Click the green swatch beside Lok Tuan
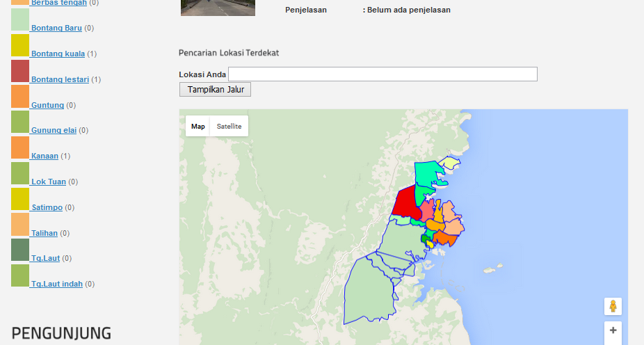Image resolution: width=644 pixels, height=345 pixels. tap(20, 173)
